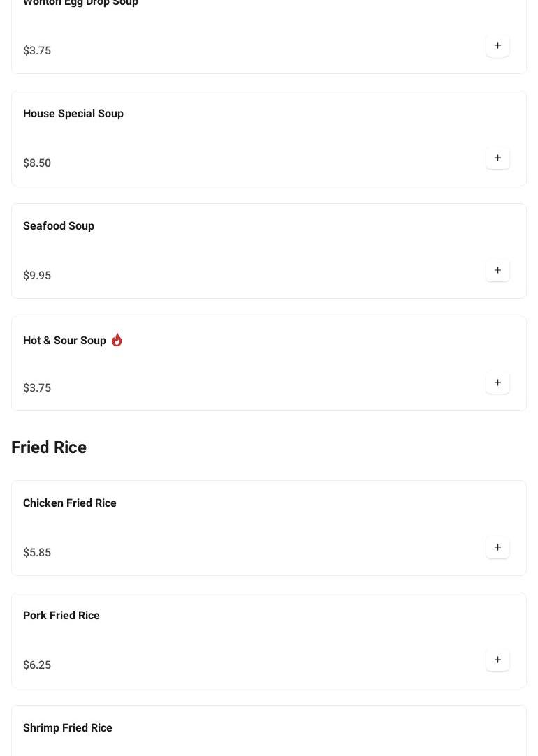Add Pork Fried Rice with plus icon
The image size is (538, 756).
click(497, 660)
